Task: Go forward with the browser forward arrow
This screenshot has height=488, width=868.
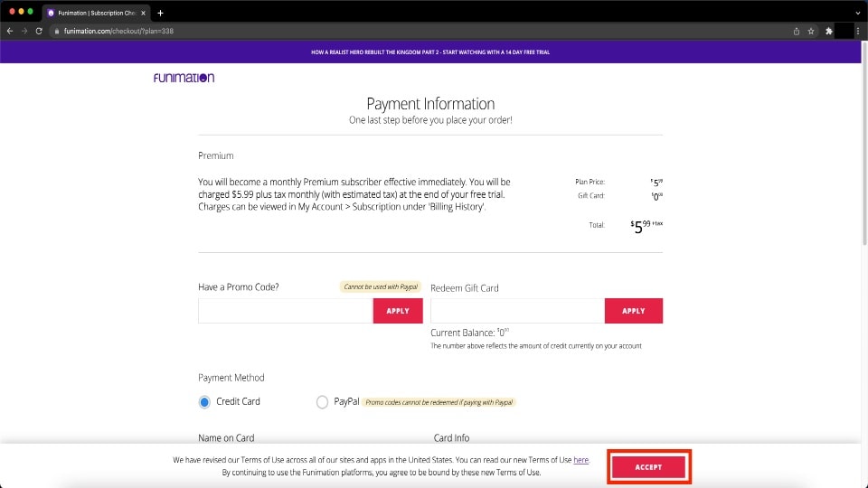Action: click(x=24, y=31)
